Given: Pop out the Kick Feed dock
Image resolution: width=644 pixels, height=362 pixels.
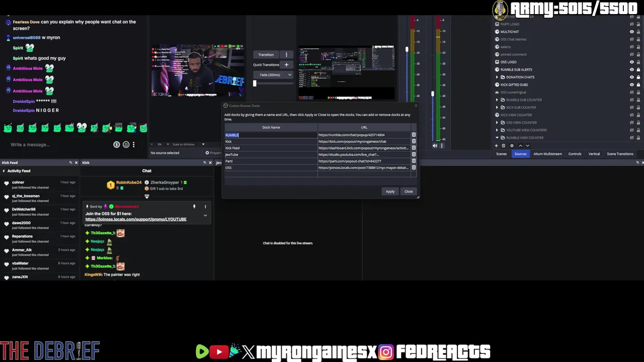Looking at the screenshot, I should click(x=70, y=162).
